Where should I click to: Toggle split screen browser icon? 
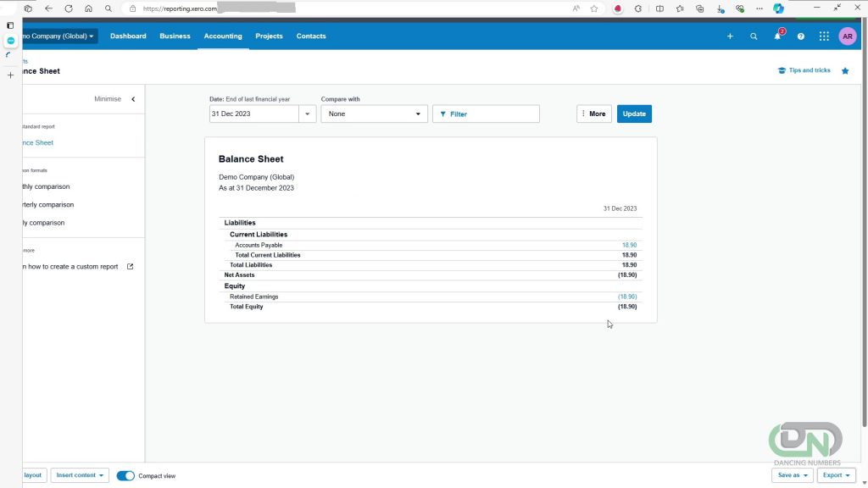pyautogui.click(x=659, y=8)
